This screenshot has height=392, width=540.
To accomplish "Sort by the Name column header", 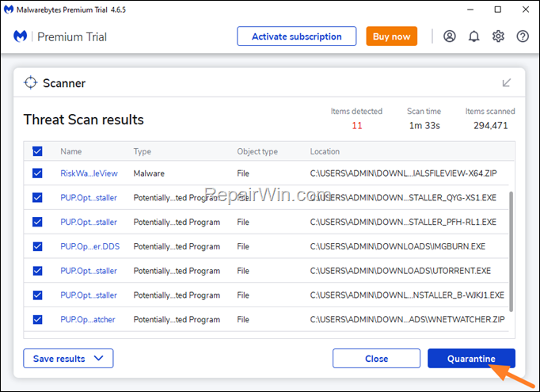I will (71, 151).
